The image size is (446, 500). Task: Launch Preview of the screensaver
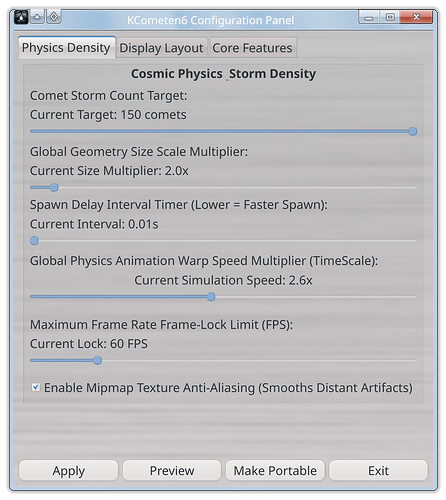pos(172,470)
